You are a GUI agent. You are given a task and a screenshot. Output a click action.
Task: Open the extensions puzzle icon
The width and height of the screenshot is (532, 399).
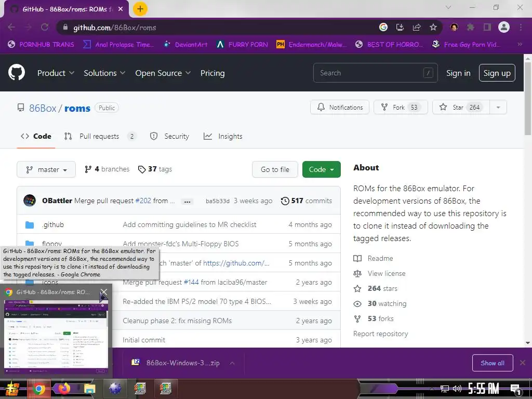[x=471, y=27]
